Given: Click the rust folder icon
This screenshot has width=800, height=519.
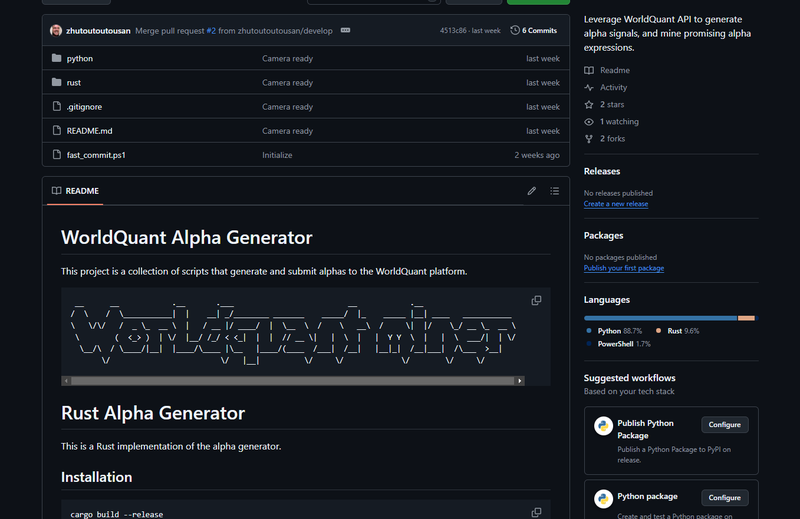Looking at the screenshot, I should click(57, 82).
